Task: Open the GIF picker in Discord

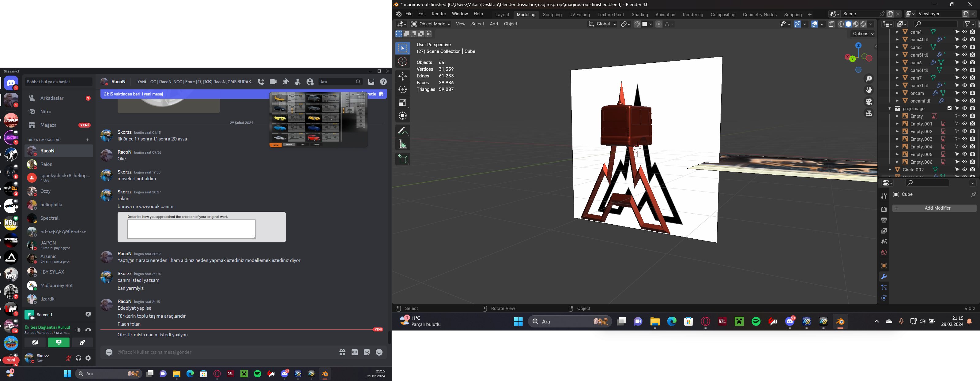Action: 355,353
